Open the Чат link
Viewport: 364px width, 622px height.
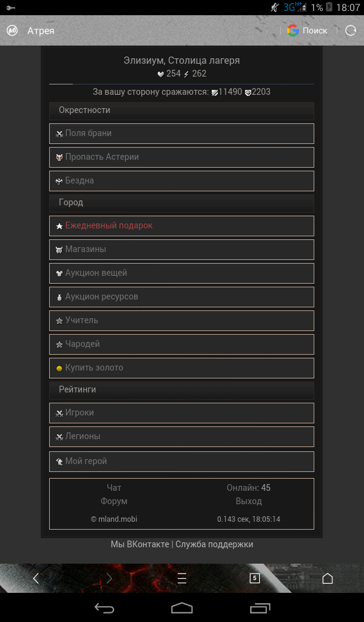click(114, 488)
